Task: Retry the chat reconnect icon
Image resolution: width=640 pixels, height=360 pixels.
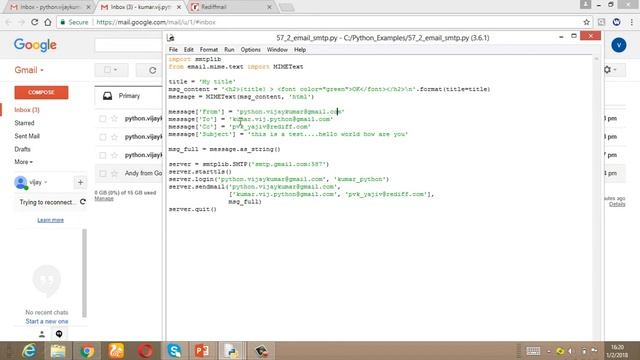Action: pos(83,202)
